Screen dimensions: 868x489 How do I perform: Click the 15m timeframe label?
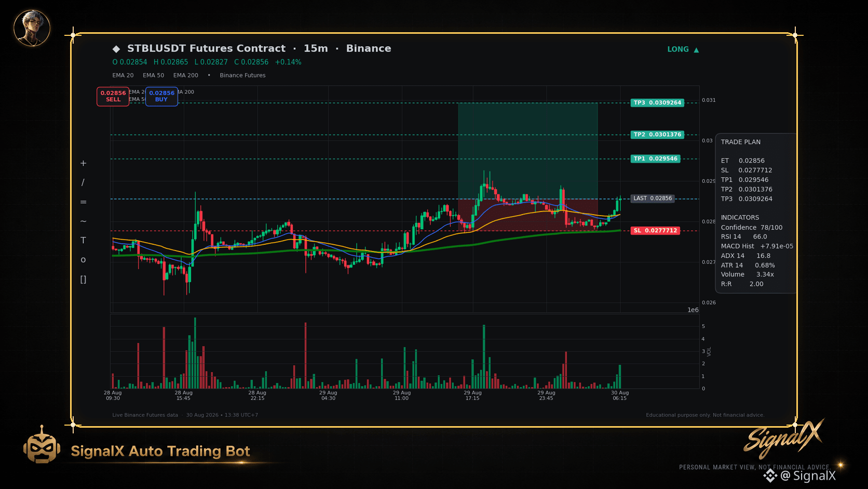click(x=316, y=48)
